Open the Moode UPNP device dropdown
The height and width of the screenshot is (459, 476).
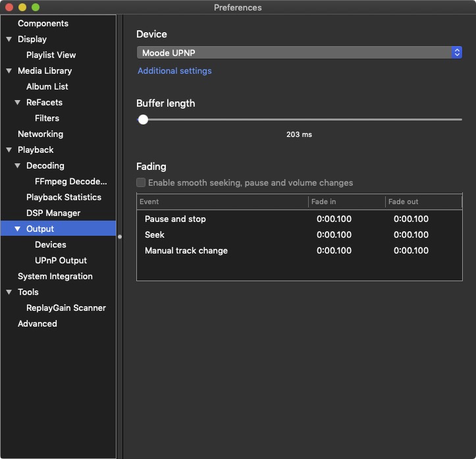tap(299, 53)
